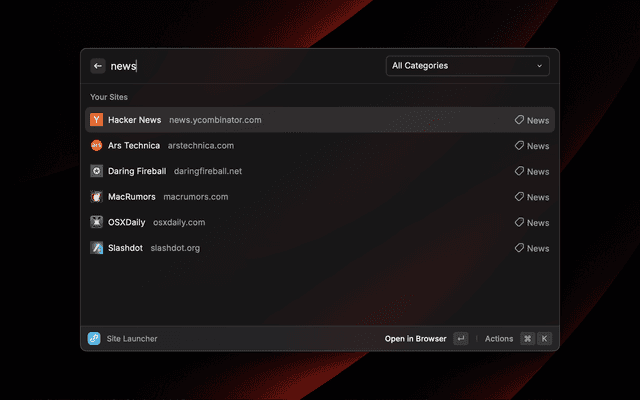
Task: Click Open in Browser action
Action: tap(415, 339)
